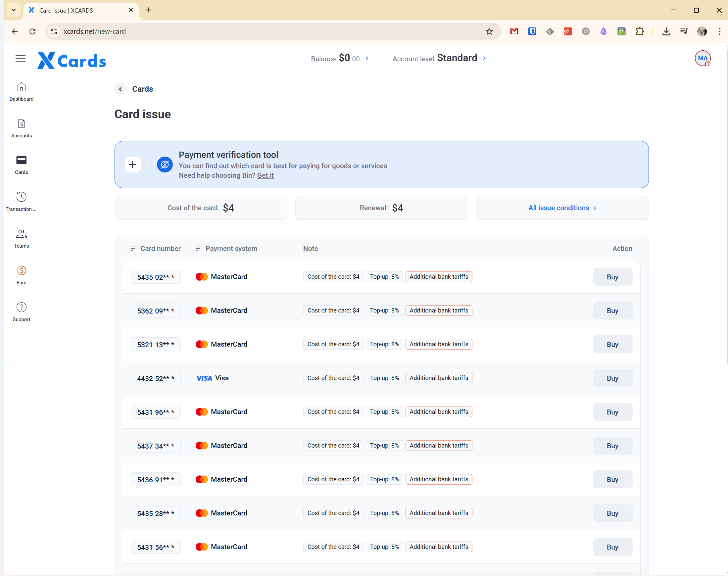Go back to Cards via arrow
728x576 pixels.
click(x=121, y=89)
